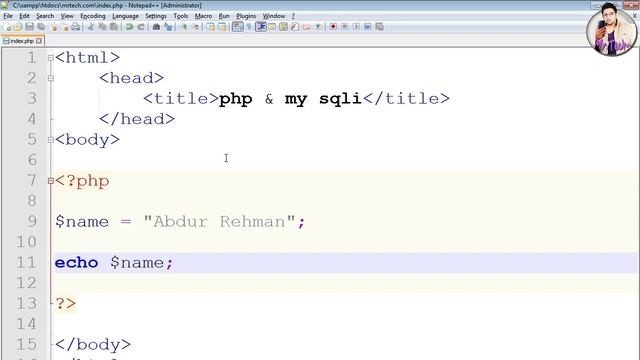Click the Close document toolbar icon
The height and width of the screenshot is (360, 640).
pos(53,27)
